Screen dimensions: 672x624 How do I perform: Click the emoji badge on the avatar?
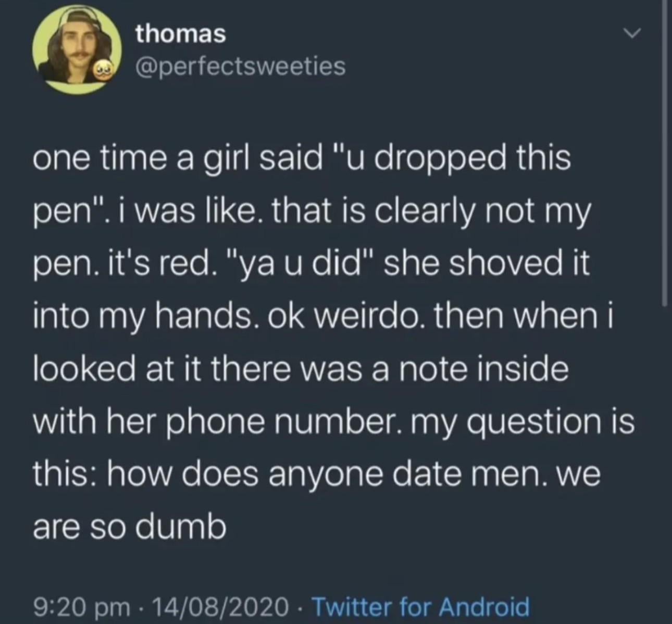coord(101,72)
